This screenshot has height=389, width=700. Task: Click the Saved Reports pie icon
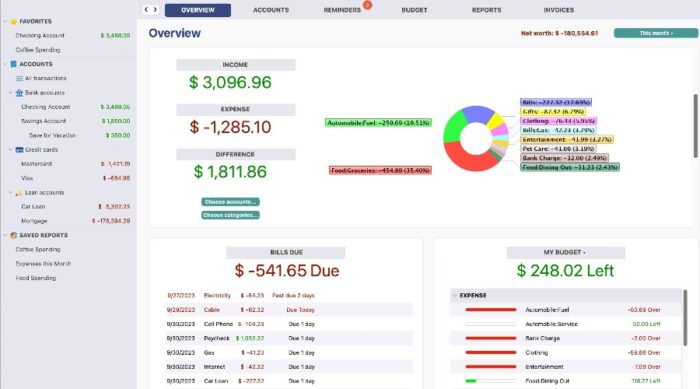tap(13, 235)
